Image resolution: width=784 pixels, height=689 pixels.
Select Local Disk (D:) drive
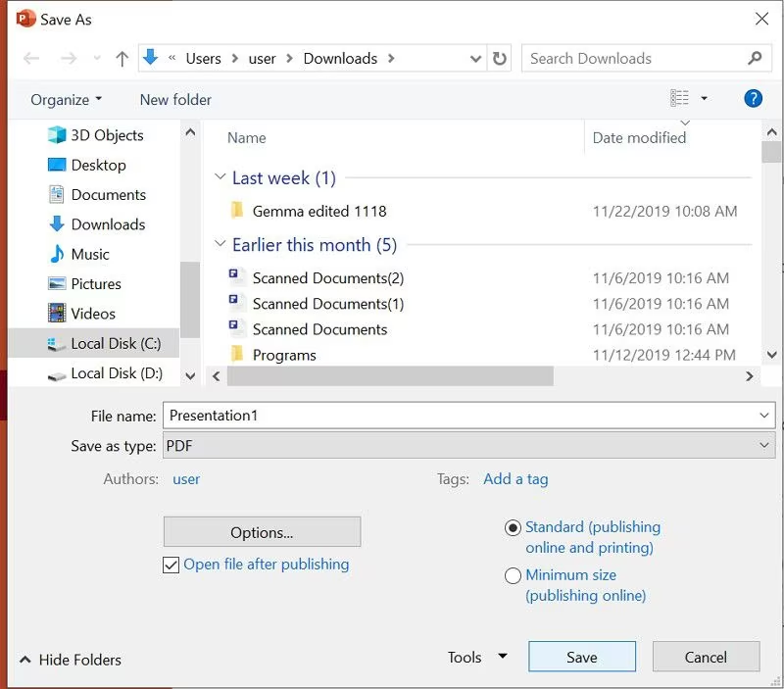[x=116, y=373]
